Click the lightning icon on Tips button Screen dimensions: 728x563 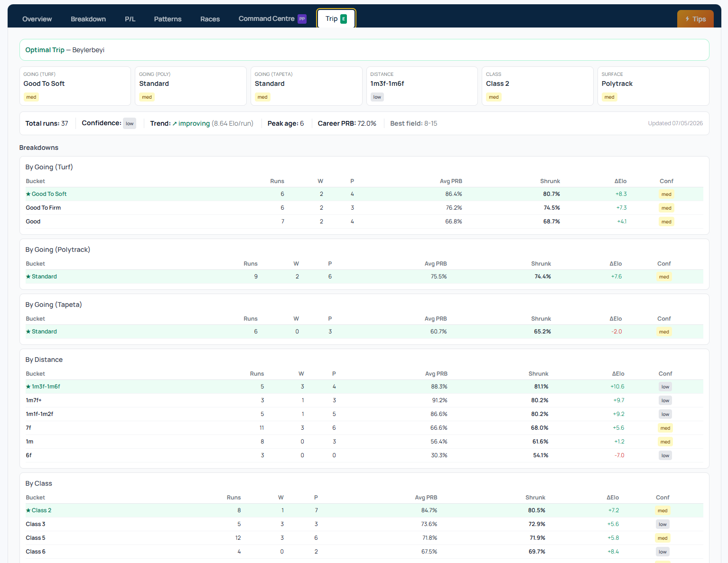[687, 19]
